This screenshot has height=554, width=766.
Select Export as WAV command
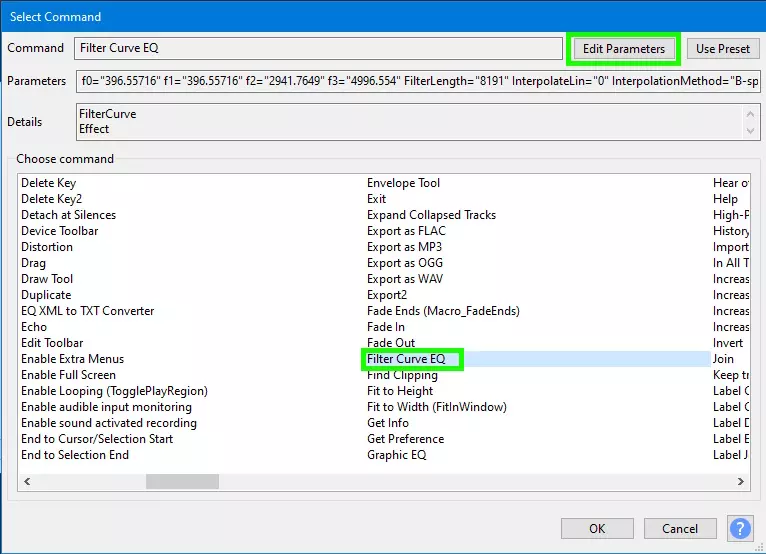[x=404, y=279]
